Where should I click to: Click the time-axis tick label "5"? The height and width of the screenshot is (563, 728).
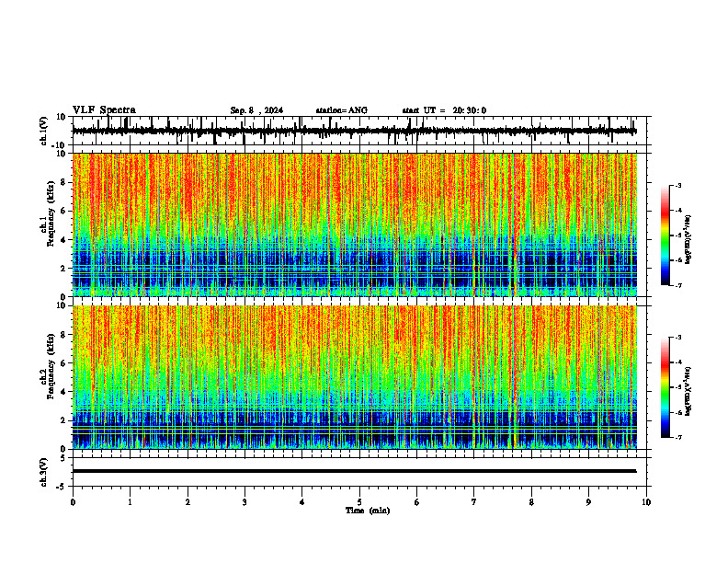pyautogui.click(x=359, y=502)
